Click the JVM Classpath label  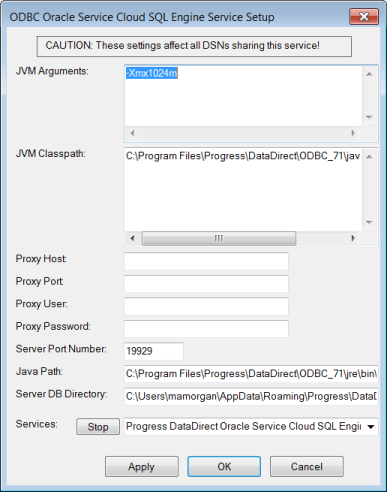pos(51,153)
